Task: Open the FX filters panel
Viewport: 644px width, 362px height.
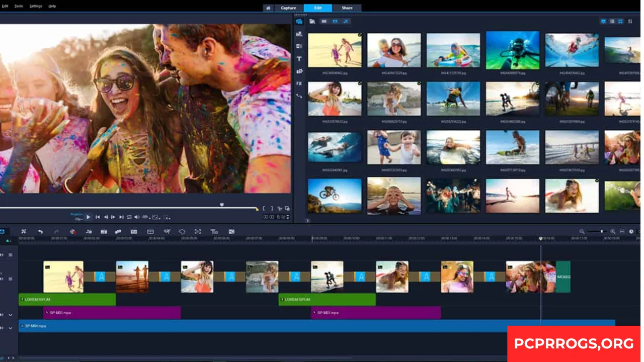Action: (299, 83)
